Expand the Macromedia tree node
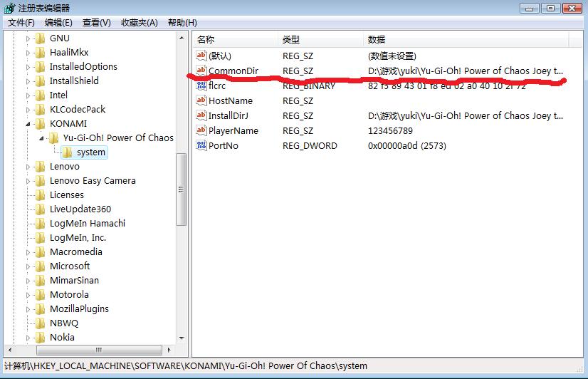This screenshot has height=379, width=588. point(28,252)
